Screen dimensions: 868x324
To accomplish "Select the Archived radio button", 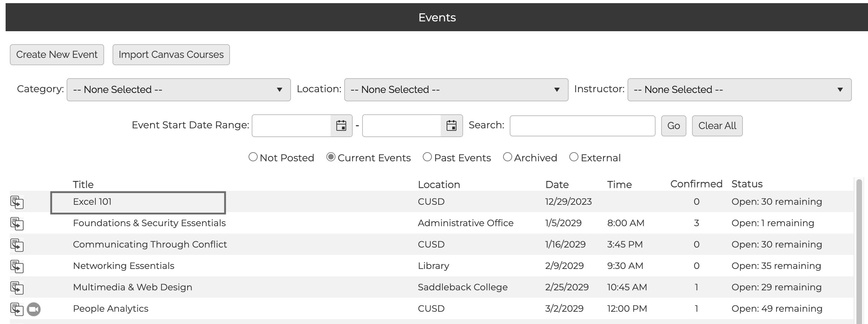I will click(507, 157).
